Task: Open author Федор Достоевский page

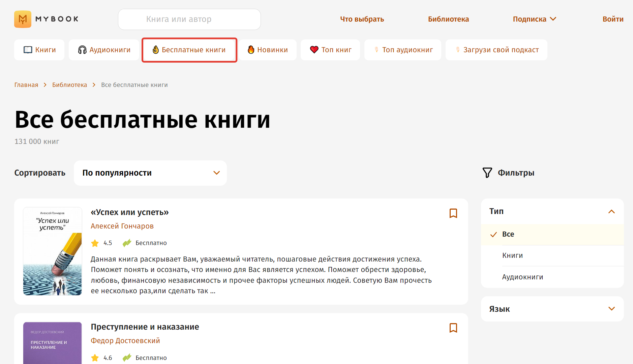Action: pyautogui.click(x=125, y=341)
